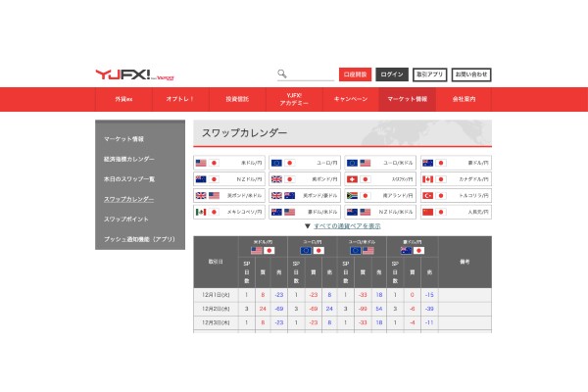Click the 12月1日 date row cell

(216, 295)
